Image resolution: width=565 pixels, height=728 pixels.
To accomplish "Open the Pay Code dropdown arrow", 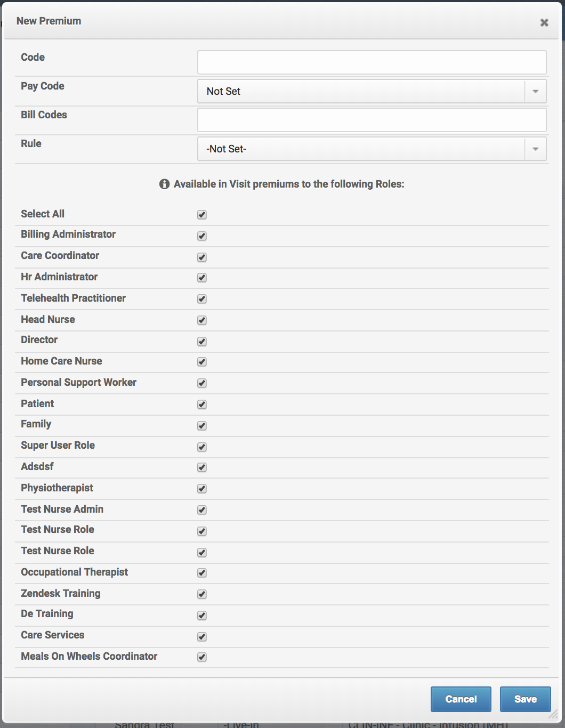I will (x=535, y=92).
